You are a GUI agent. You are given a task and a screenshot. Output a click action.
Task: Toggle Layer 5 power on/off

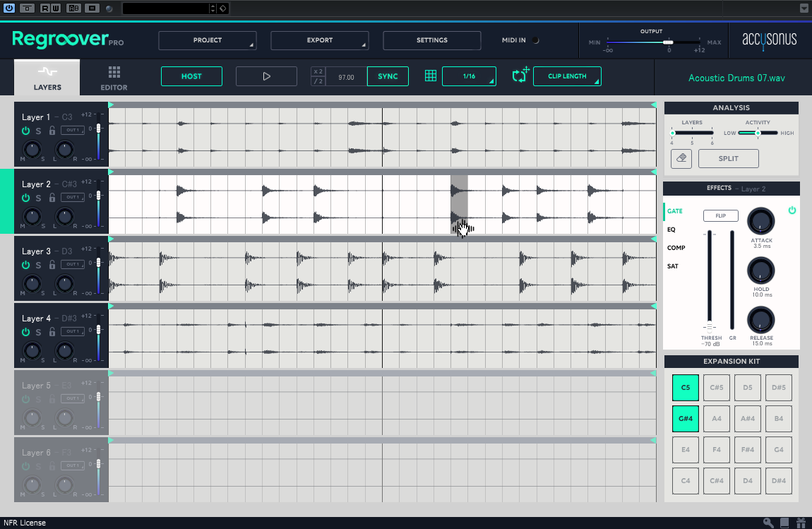(25, 400)
